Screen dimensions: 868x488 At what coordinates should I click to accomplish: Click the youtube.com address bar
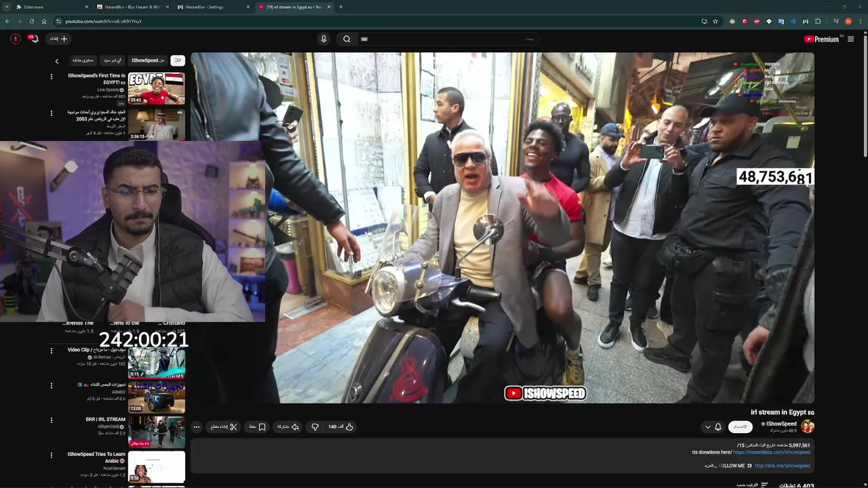tap(373, 21)
